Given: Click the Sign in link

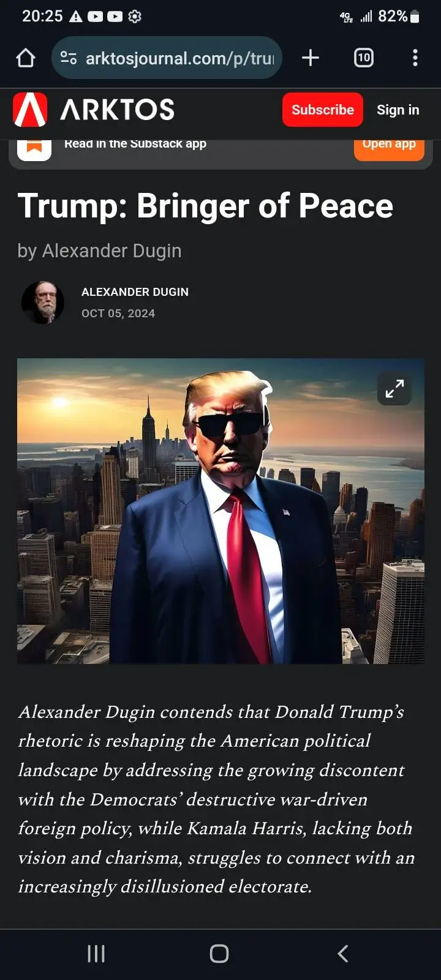Looking at the screenshot, I should click(x=398, y=110).
